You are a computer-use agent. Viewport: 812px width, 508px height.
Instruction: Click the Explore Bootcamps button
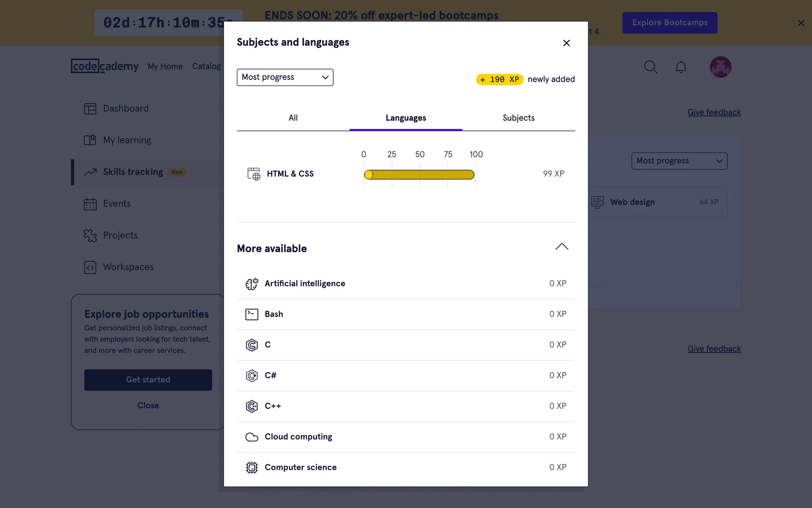point(669,23)
